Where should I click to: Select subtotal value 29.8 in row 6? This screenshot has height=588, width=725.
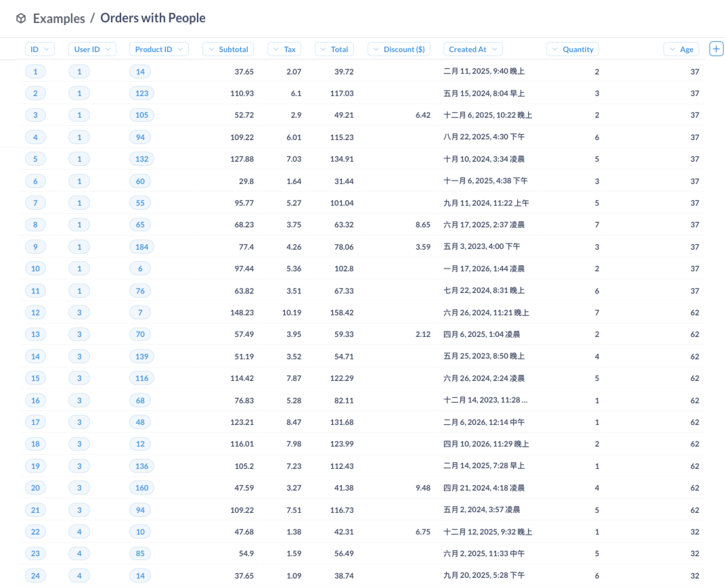[x=246, y=181]
